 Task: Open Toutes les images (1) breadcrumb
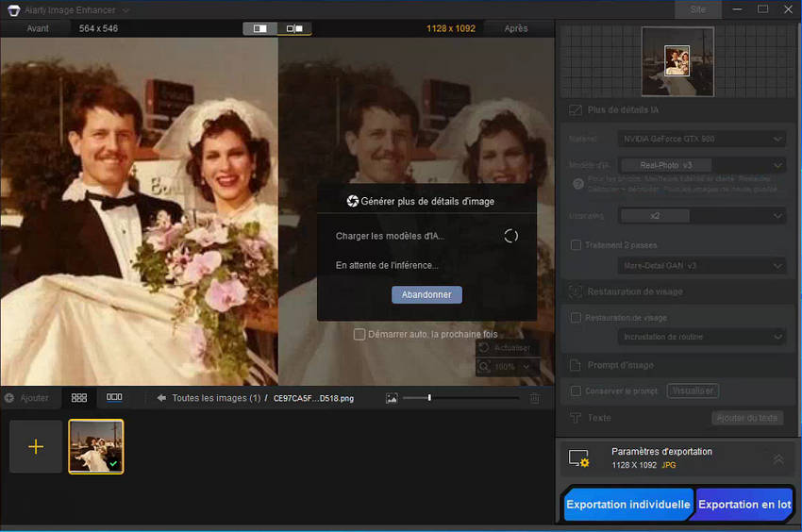tap(216, 398)
